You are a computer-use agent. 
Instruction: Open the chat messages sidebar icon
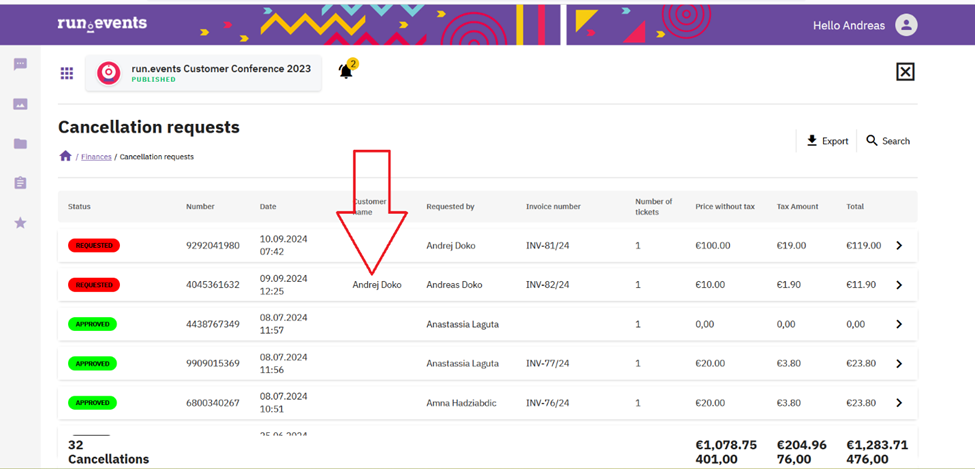20,65
